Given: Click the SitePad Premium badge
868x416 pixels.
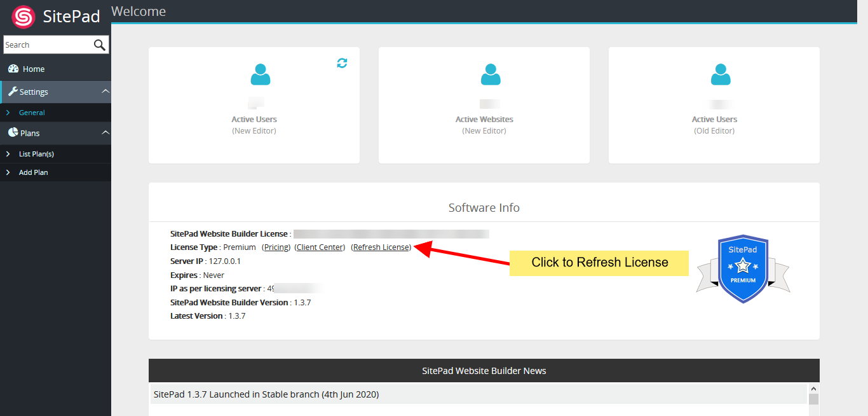Looking at the screenshot, I should tap(742, 267).
